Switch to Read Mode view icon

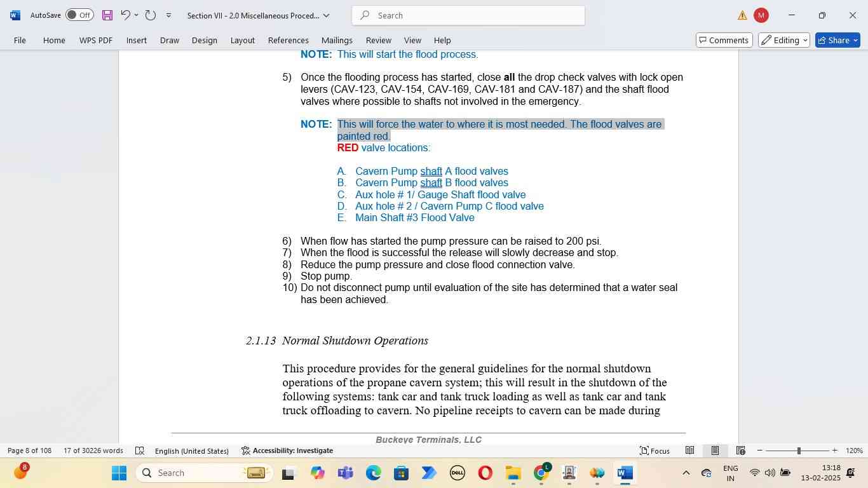pos(689,451)
